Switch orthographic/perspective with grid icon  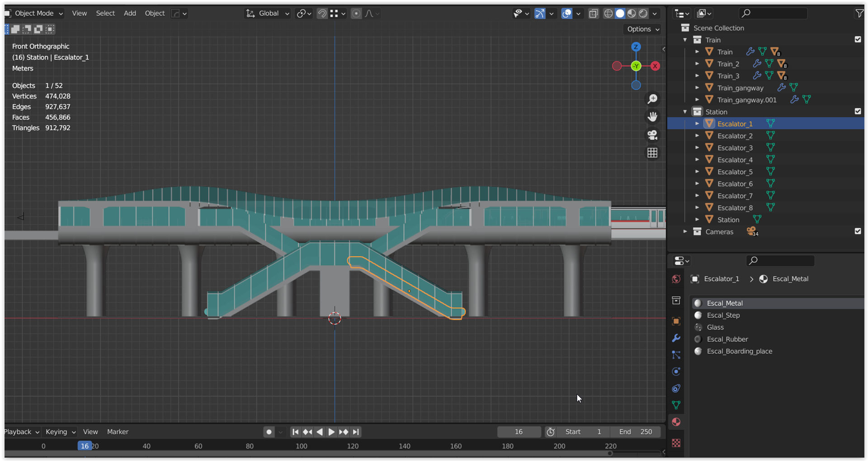[652, 153]
